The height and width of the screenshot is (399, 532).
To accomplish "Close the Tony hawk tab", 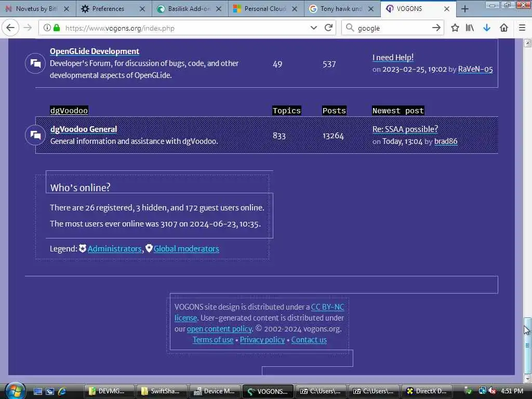I will [371, 9].
